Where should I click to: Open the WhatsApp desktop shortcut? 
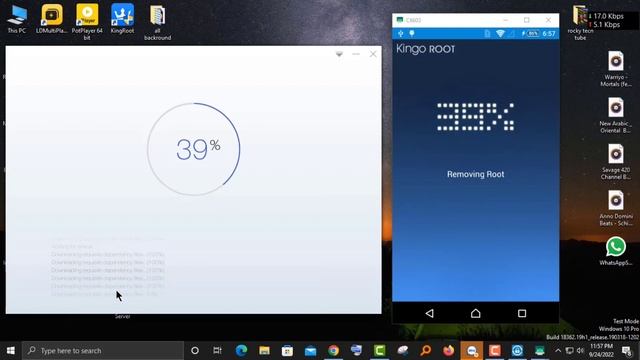pyautogui.click(x=616, y=251)
